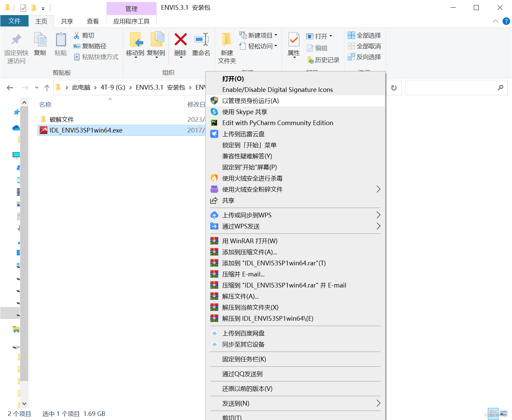This screenshot has height=420, width=512.
Task: Click the Up one level arrow
Action: 47,88
